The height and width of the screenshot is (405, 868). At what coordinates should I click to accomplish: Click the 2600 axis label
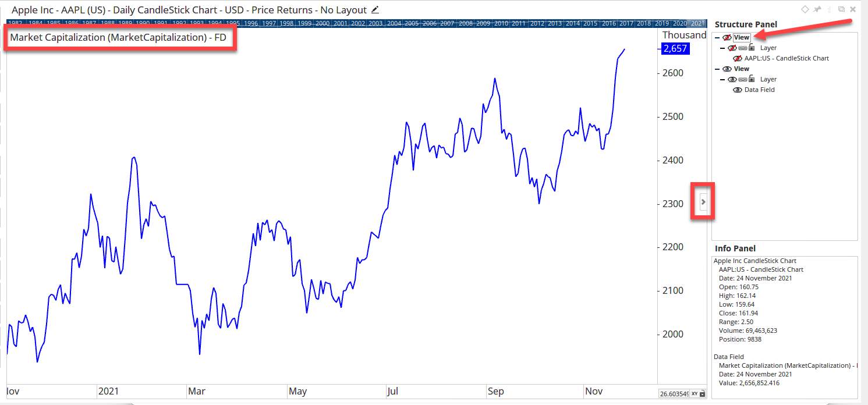coord(674,73)
